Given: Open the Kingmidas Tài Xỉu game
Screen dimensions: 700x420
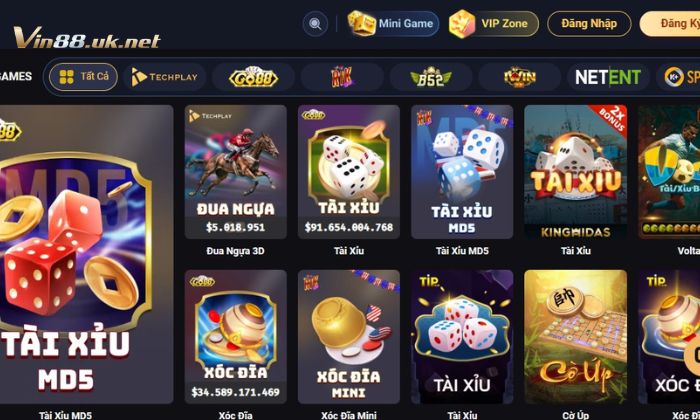Looking at the screenshot, I should pos(575,172).
